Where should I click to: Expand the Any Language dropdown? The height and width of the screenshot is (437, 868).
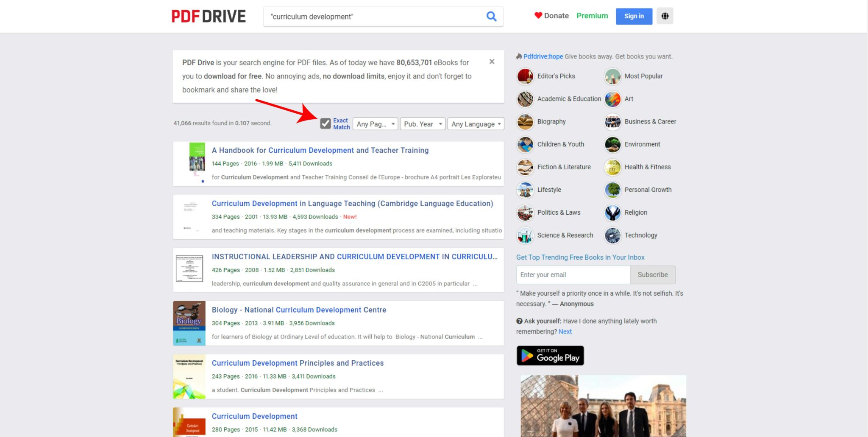[476, 124]
